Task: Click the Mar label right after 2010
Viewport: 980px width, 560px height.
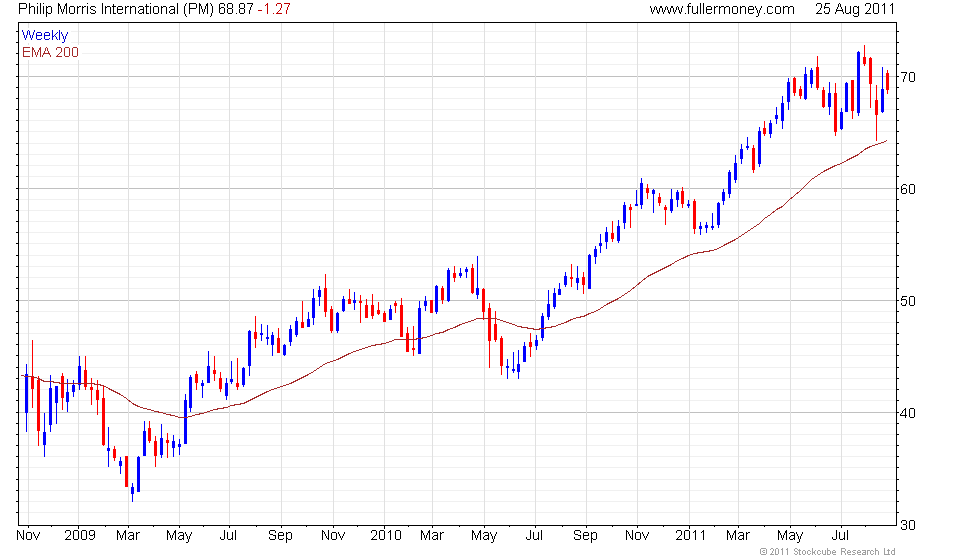Action: pyautogui.click(x=432, y=536)
